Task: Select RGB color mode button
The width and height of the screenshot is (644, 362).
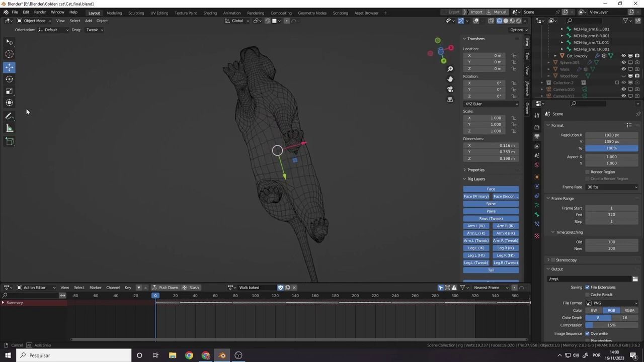Action: coord(611,310)
